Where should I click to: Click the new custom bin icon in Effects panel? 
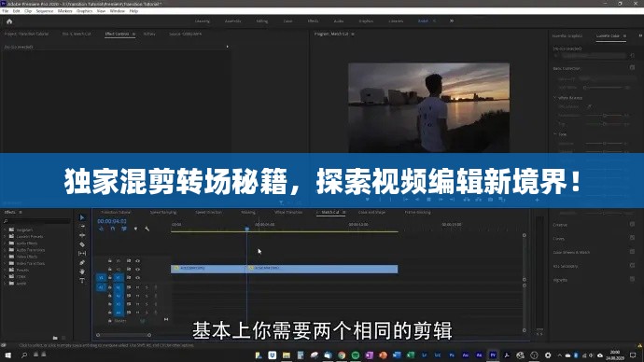point(55,338)
